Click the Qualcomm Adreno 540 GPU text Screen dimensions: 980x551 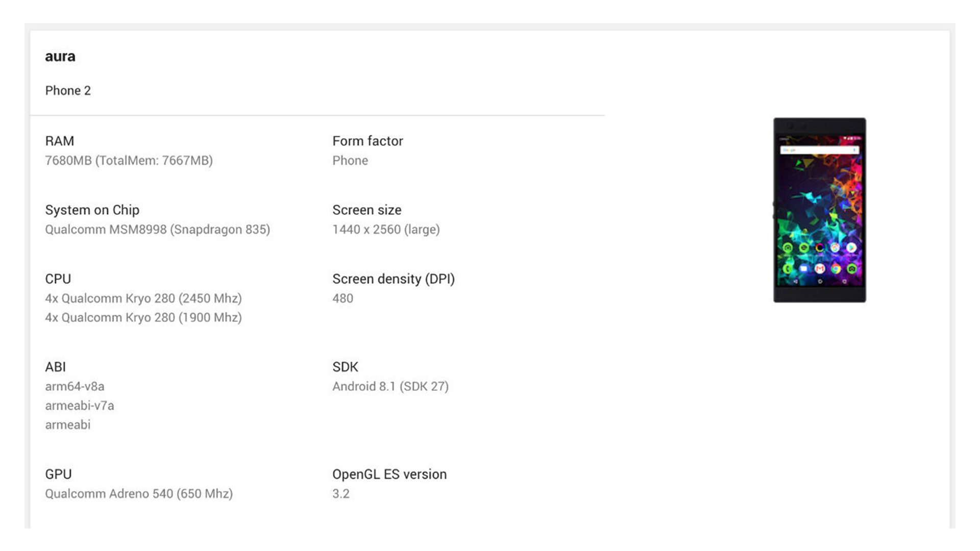[139, 494]
